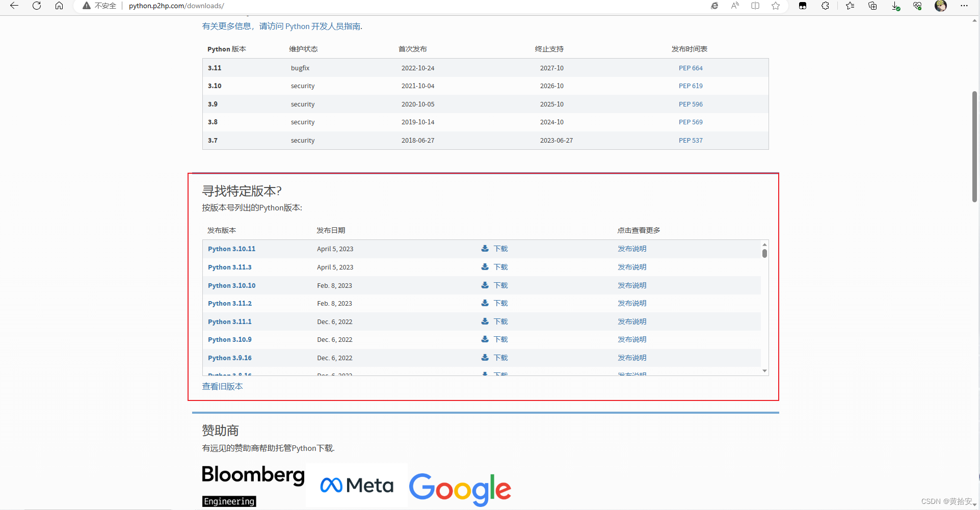Open PEP 537 release schedule

click(691, 140)
